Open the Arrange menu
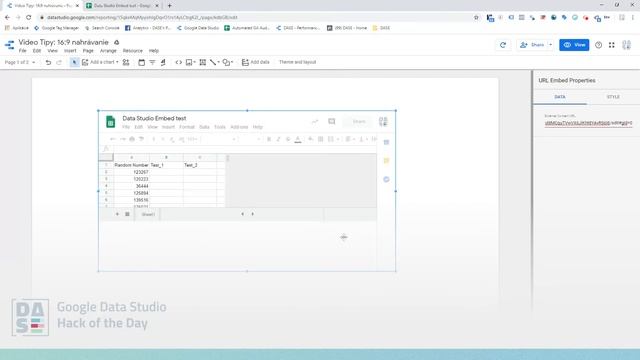Viewport: 640px width, 360px height. (x=108, y=51)
